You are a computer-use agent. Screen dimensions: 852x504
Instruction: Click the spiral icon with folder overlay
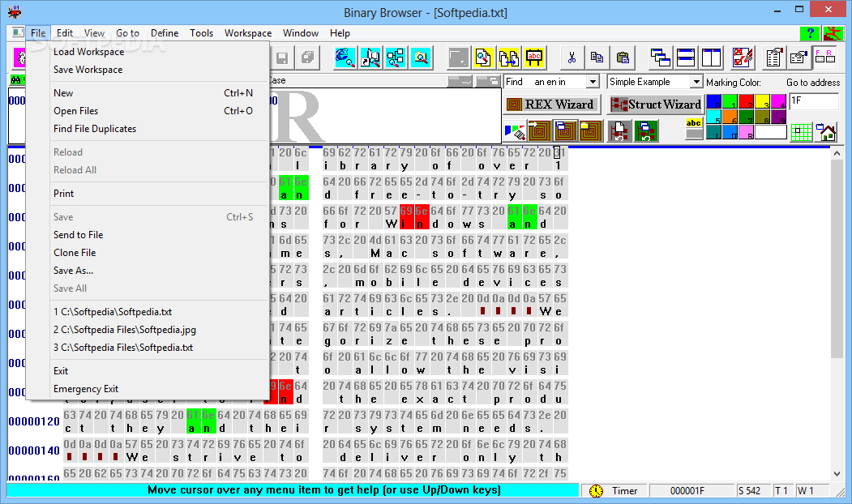click(x=590, y=131)
